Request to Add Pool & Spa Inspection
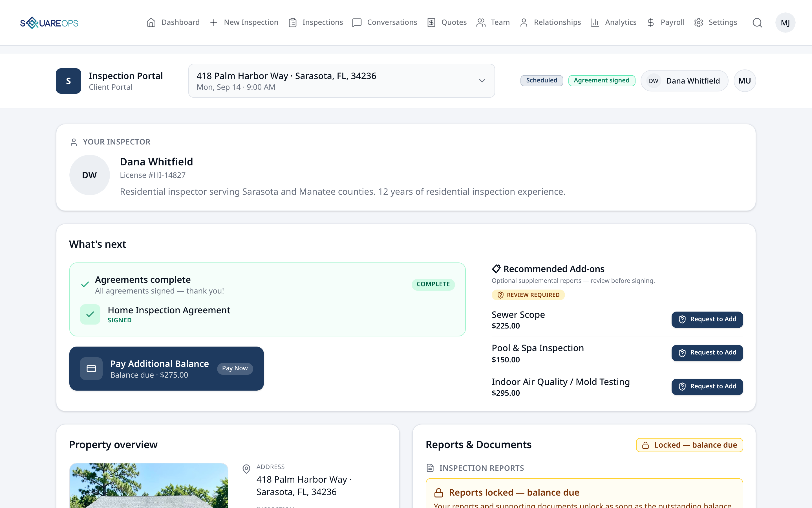Viewport: 812px width, 508px height. click(707, 353)
